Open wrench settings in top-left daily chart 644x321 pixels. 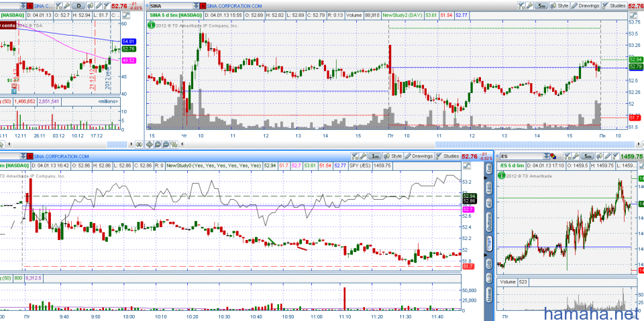[66, 6]
